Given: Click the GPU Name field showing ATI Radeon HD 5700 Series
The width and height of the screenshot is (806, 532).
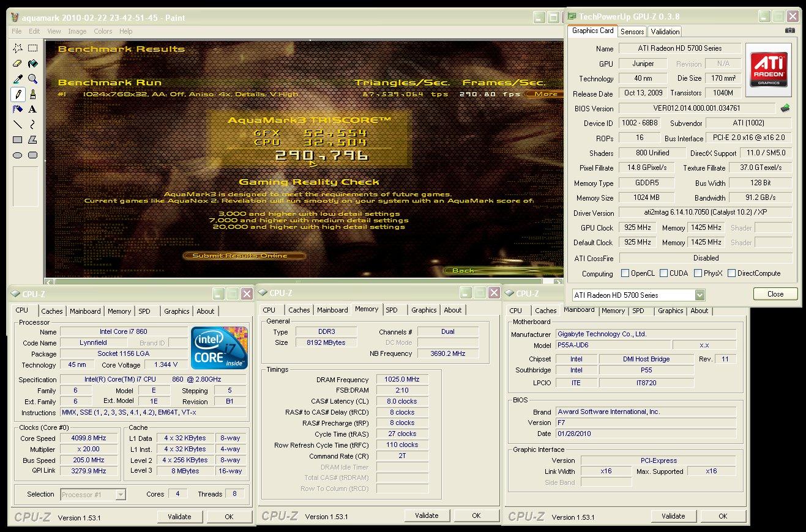Looking at the screenshot, I should pyautogui.click(x=680, y=48).
